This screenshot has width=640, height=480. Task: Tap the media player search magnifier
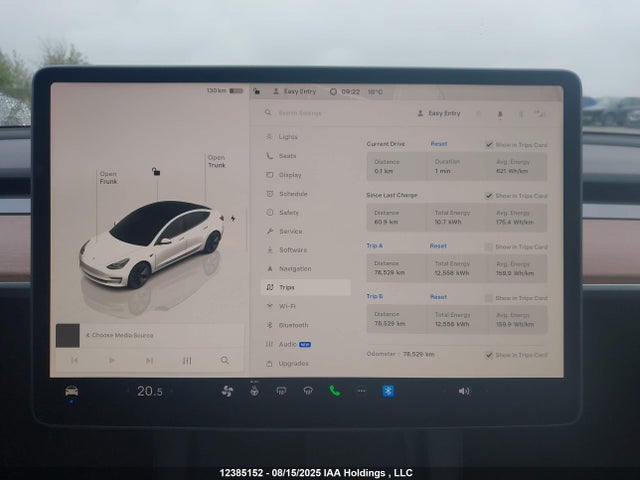[x=224, y=360]
